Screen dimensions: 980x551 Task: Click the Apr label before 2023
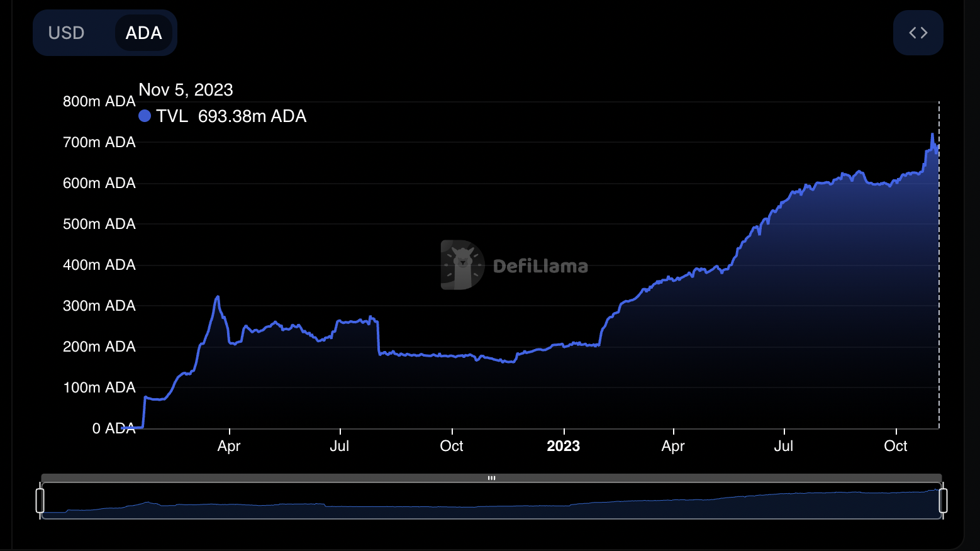229,446
